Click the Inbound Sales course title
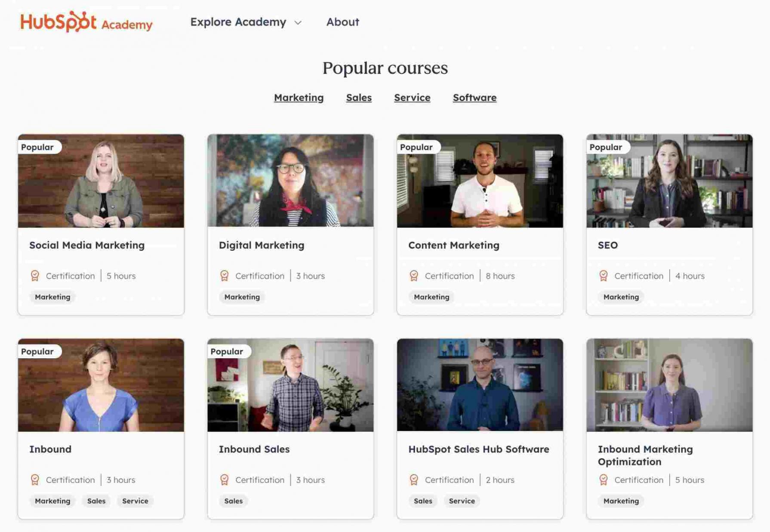Image resolution: width=770 pixels, height=532 pixels. 254,449
